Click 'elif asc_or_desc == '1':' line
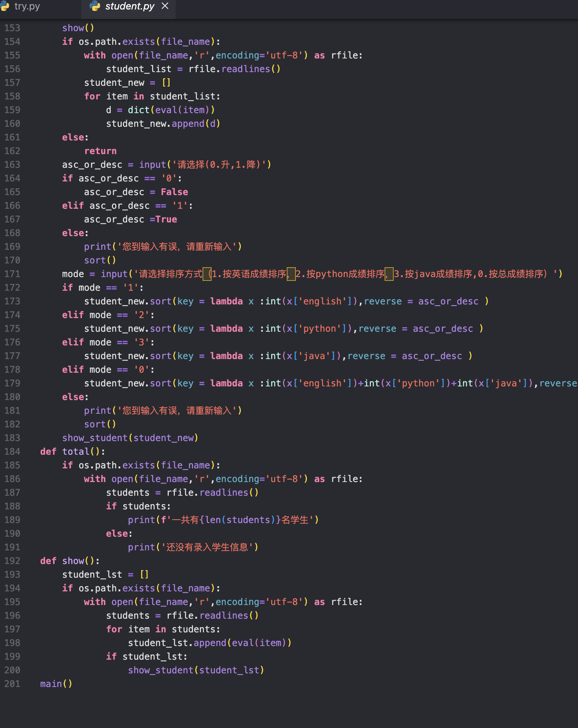 pos(127,206)
